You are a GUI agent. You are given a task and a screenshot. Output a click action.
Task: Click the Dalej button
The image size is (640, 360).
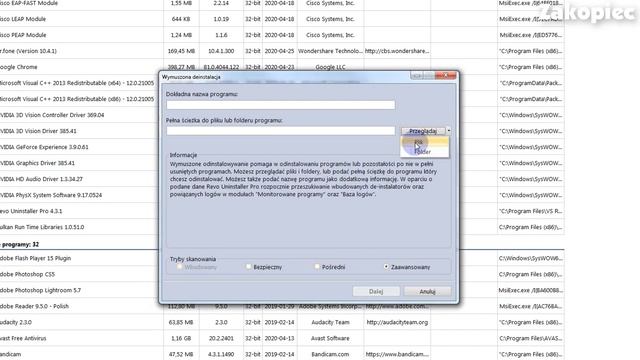click(x=376, y=291)
